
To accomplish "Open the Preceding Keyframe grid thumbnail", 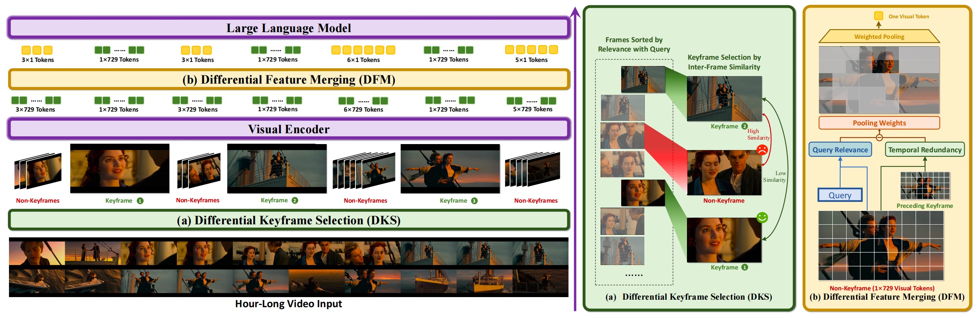I will 925,185.
